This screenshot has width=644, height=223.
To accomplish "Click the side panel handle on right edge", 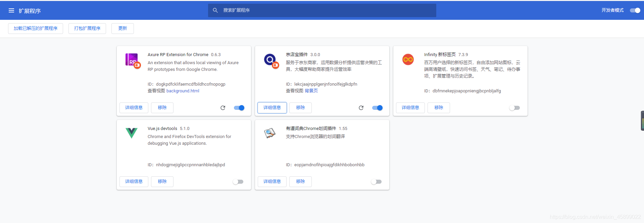I will [x=642, y=121].
